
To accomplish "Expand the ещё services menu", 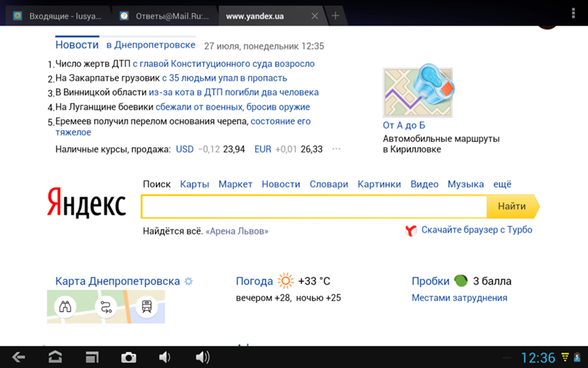I will pyautogui.click(x=502, y=184).
